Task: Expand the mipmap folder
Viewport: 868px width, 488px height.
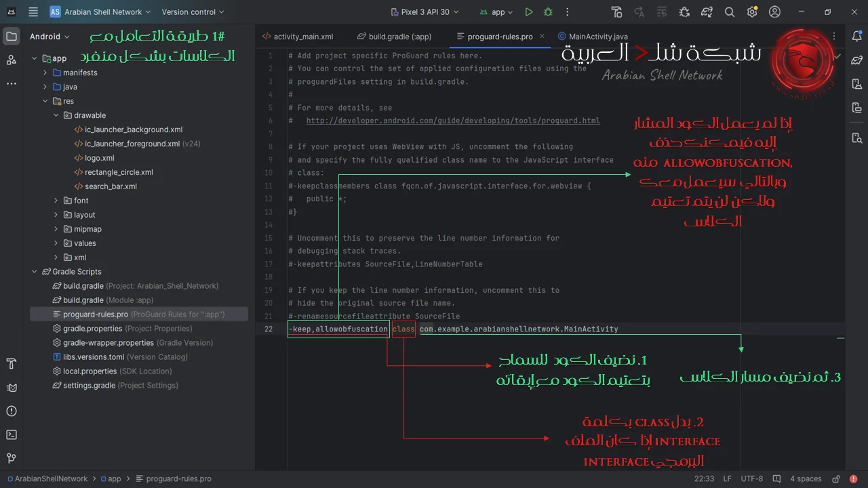Action: (56, 229)
